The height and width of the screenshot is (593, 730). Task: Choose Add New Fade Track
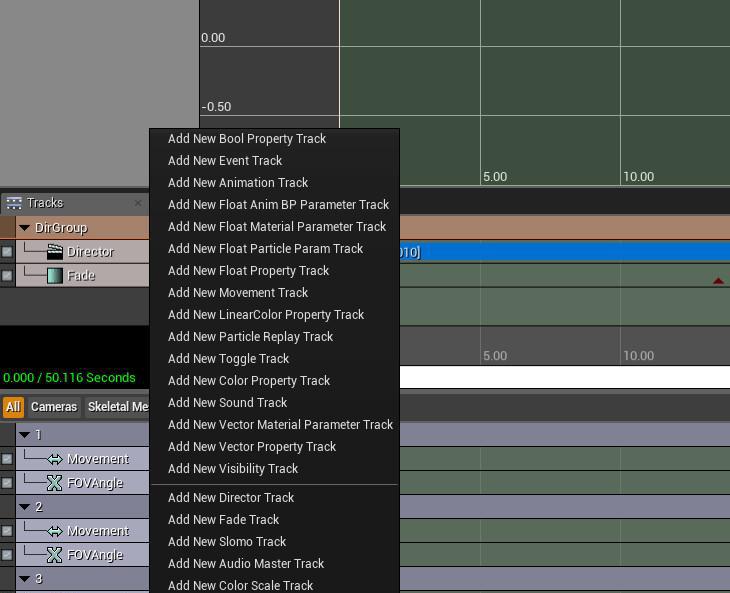274,519
